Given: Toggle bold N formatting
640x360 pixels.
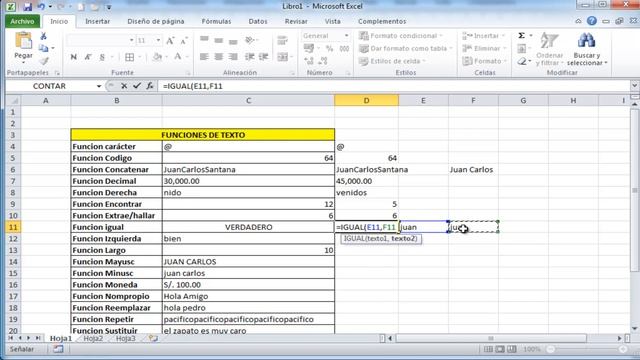Looking at the screenshot, I should pyautogui.click(x=73, y=57).
